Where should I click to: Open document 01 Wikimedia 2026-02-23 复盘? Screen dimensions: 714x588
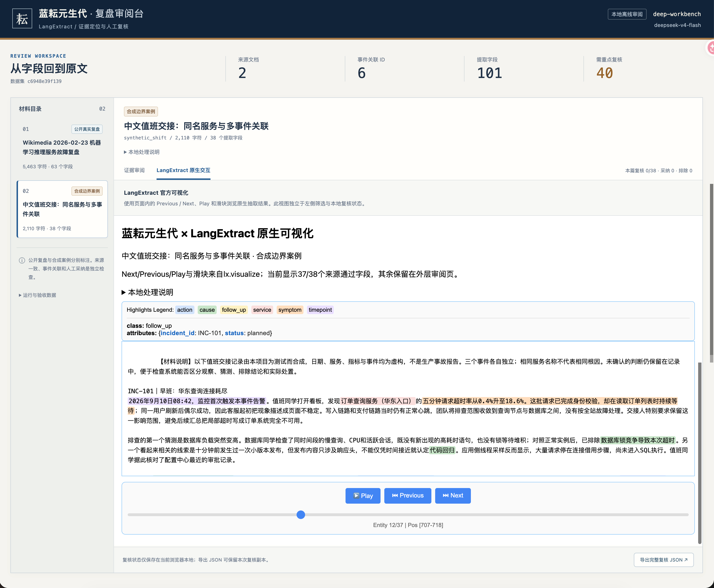click(x=62, y=147)
